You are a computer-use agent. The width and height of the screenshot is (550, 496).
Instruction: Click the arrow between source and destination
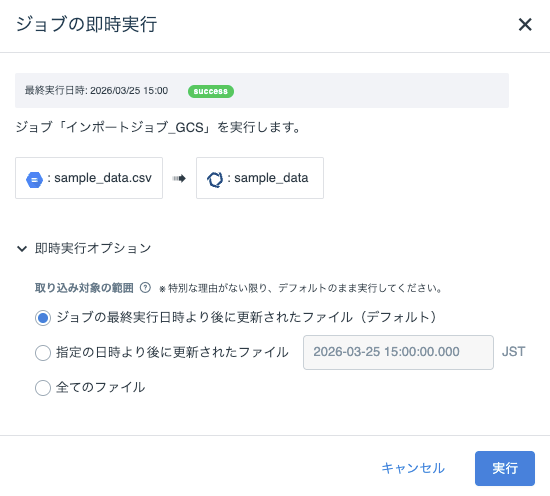[x=179, y=179]
